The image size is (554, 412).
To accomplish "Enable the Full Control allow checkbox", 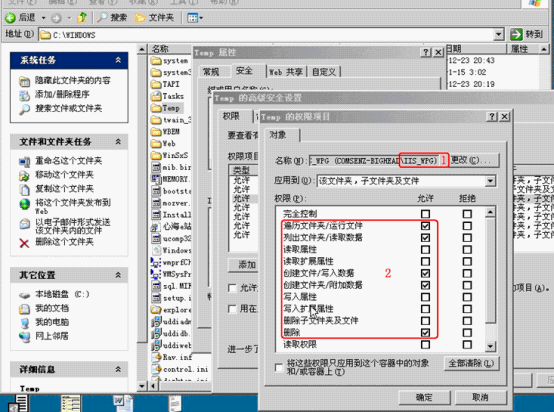I will click(425, 214).
